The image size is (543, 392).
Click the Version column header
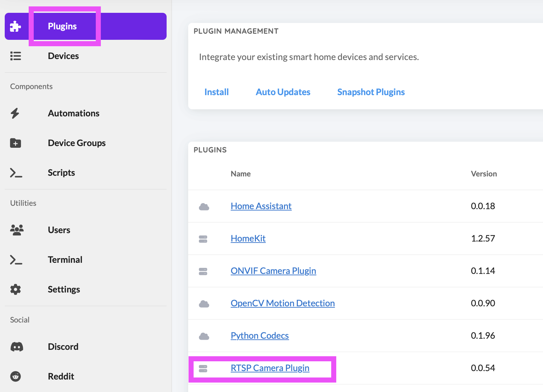(x=484, y=174)
